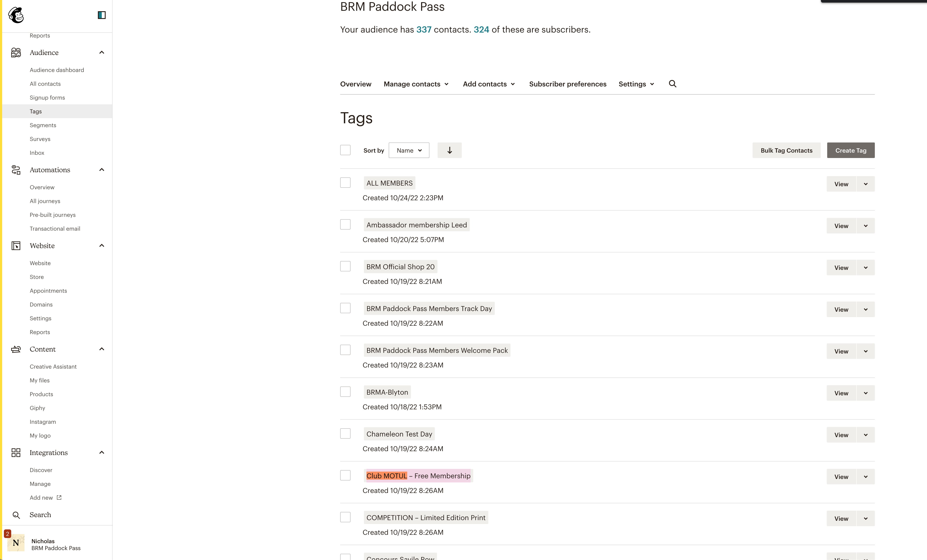
Task: Open All contacts in sidebar
Action: 45,84
